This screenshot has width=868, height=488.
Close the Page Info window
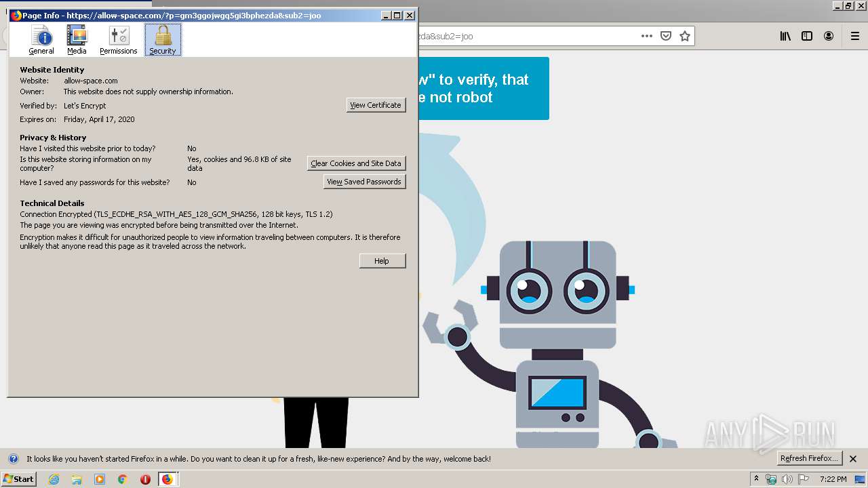coord(410,15)
